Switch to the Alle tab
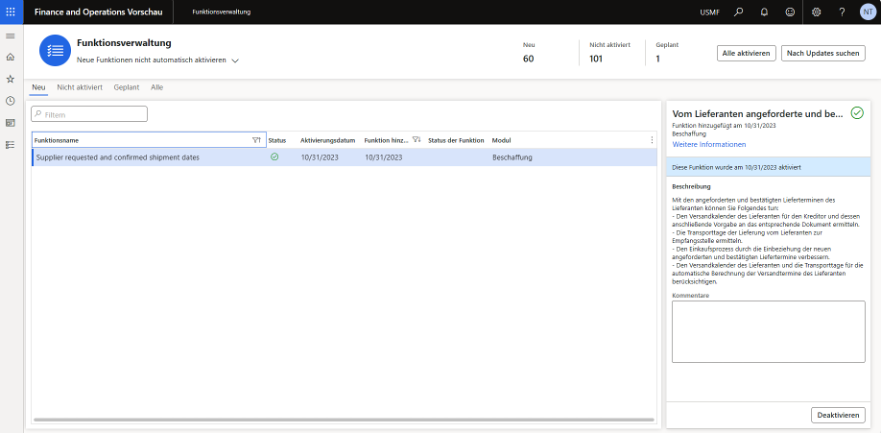The height and width of the screenshot is (433, 881). (157, 88)
